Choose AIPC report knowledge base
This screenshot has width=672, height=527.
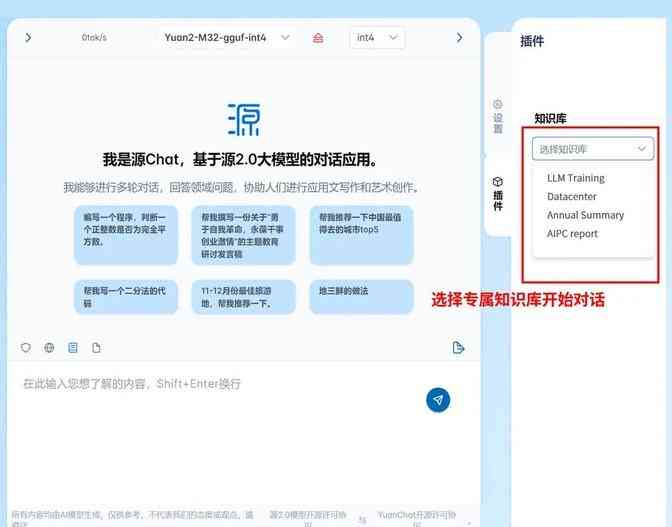click(572, 234)
